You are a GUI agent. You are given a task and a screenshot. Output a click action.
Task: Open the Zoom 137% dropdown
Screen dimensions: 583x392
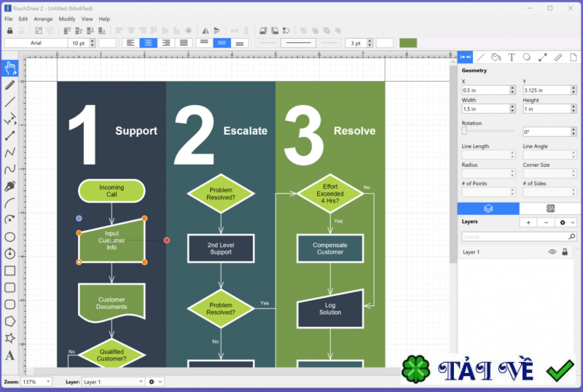(36, 381)
